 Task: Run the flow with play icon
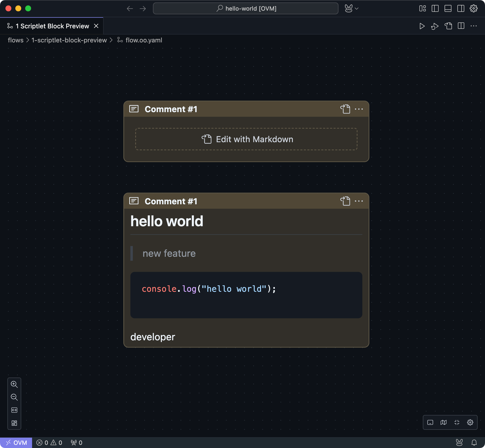pos(422,26)
